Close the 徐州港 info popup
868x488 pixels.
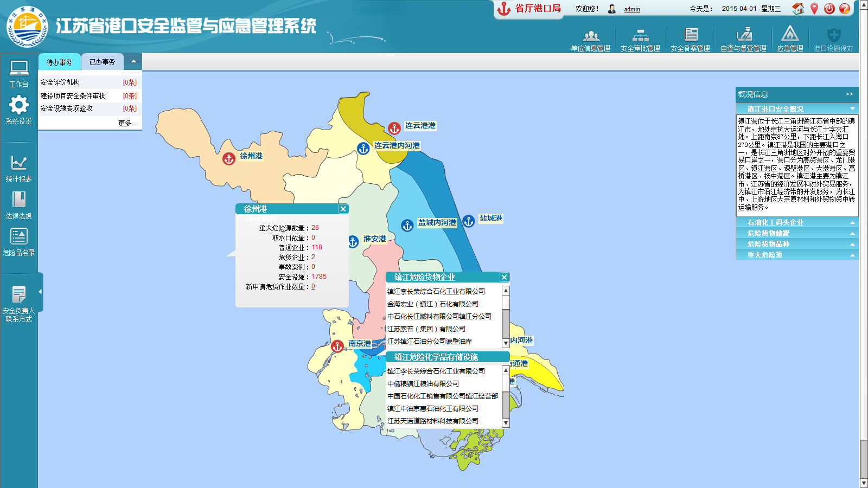tap(343, 209)
